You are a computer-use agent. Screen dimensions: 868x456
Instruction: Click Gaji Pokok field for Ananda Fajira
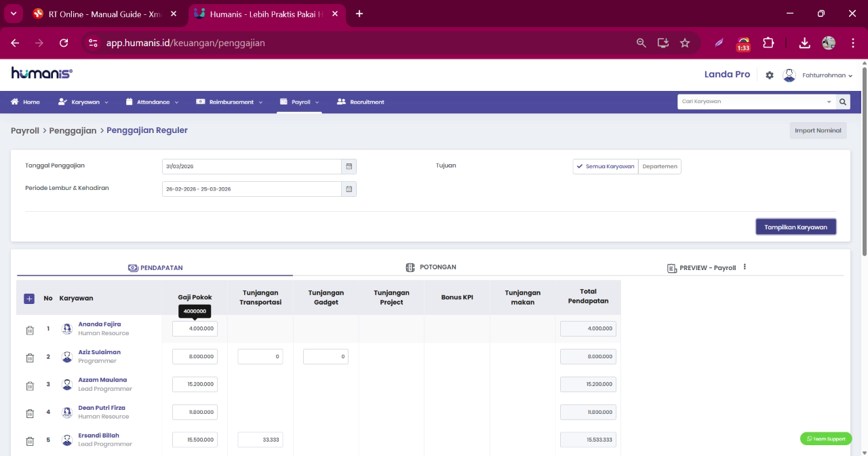click(195, 329)
